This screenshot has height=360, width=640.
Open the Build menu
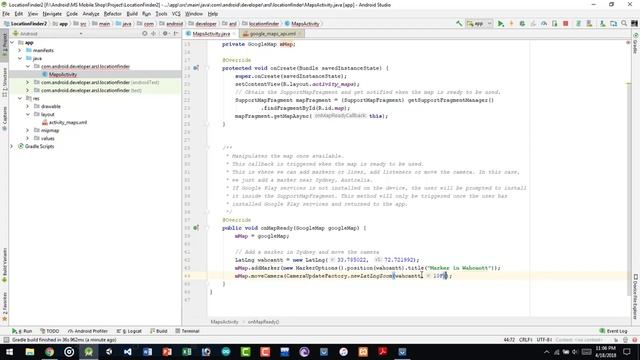tap(132, 14)
